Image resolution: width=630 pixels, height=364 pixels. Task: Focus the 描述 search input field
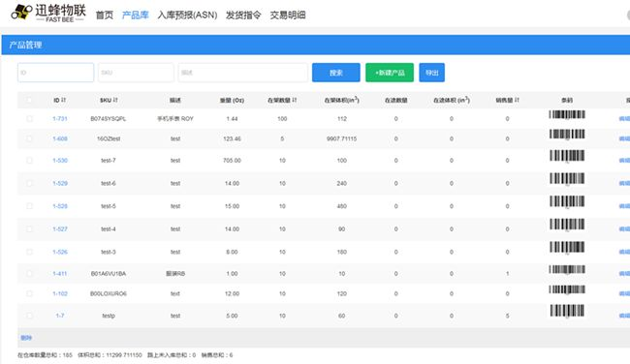click(243, 73)
